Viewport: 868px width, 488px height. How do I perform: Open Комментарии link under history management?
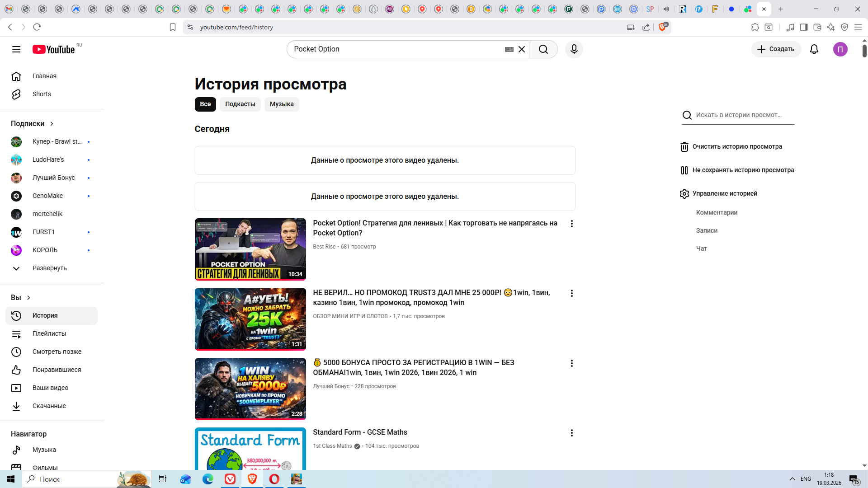click(x=717, y=212)
